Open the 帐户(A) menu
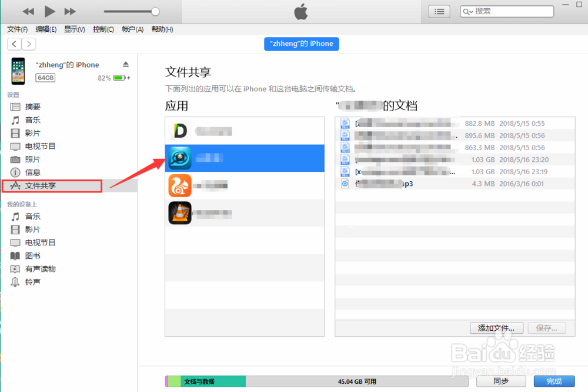This screenshot has width=588, height=392. click(132, 29)
